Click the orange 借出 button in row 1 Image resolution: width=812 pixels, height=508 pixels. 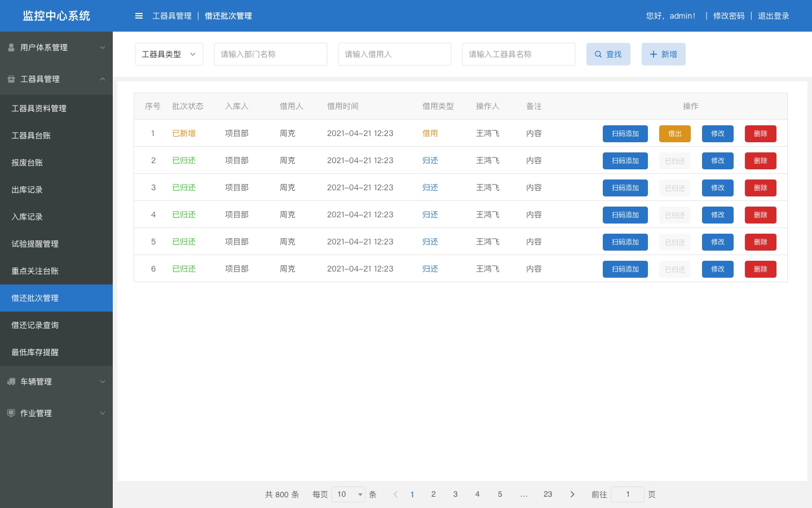pyautogui.click(x=675, y=134)
